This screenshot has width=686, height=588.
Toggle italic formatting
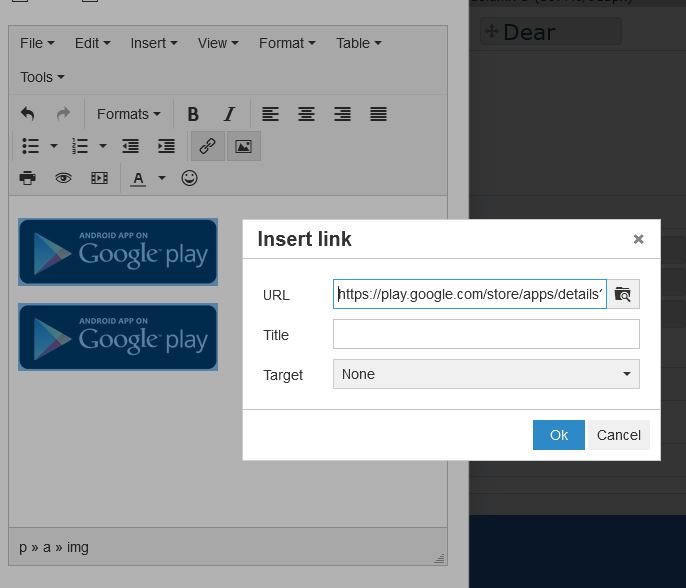click(229, 114)
